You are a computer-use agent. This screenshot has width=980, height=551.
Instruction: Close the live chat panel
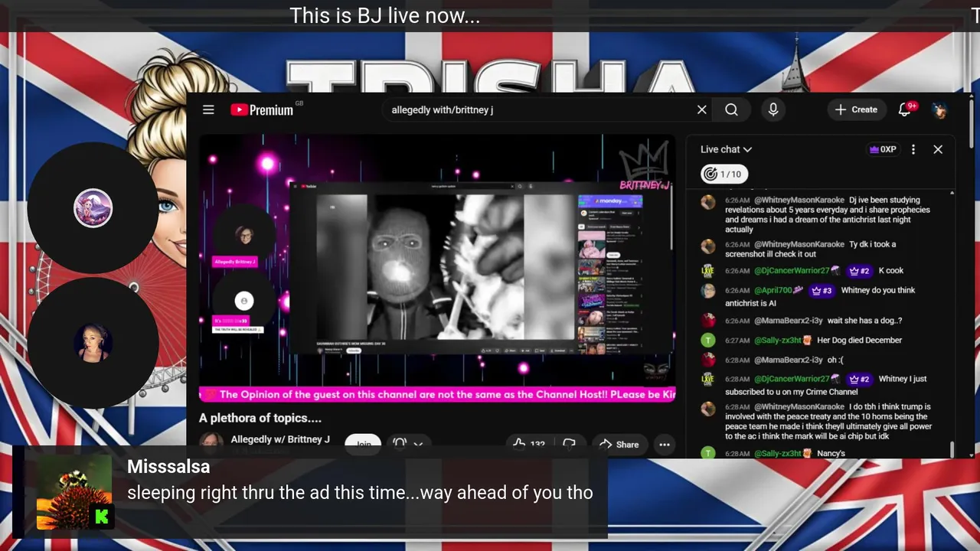(x=938, y=149)
